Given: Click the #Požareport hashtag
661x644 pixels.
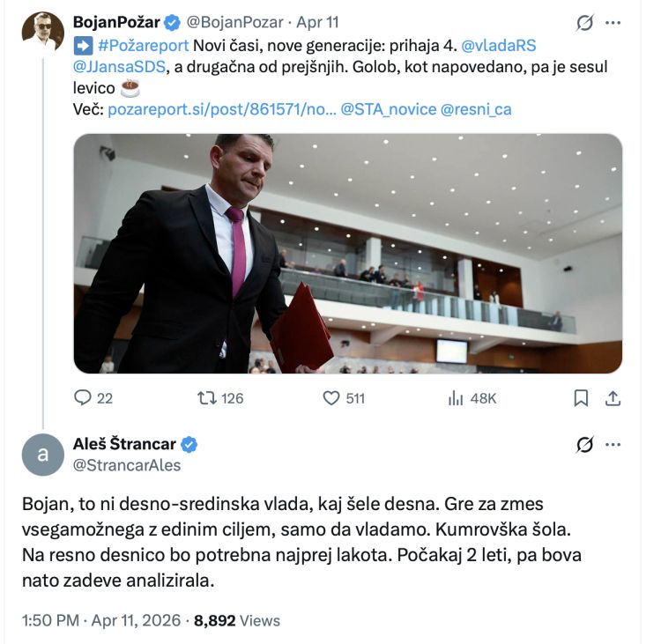Looking at the screenshot, I should point(143,45).
